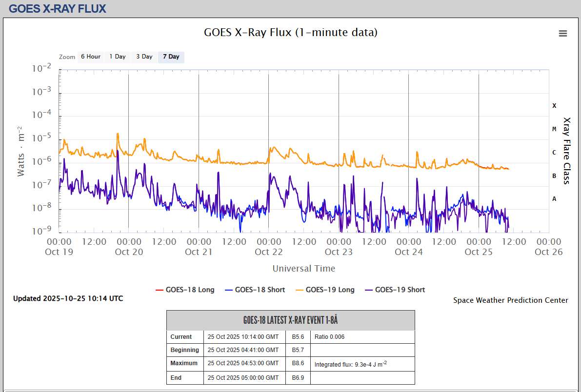Click the Oct 25 date axis label
This screenshot has height=392, width=581.
point(479,252)
